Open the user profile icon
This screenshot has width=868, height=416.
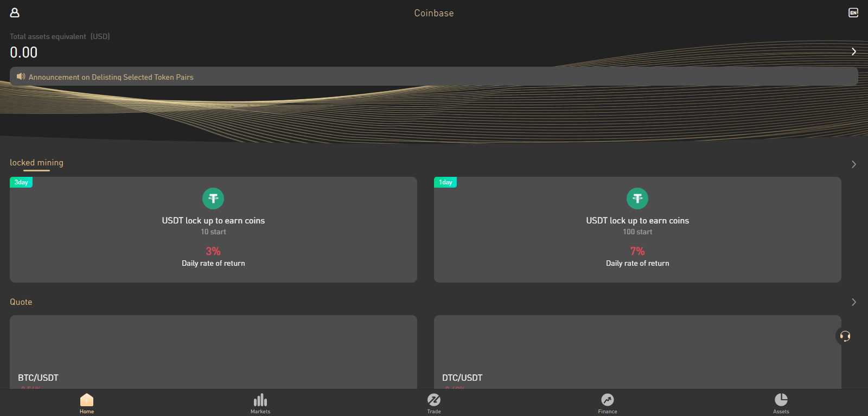15,12
